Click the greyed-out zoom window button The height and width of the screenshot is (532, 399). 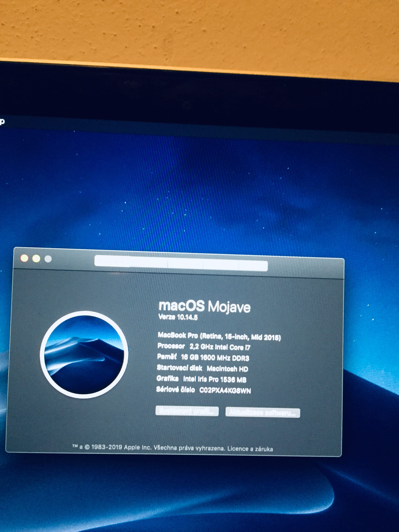pos(48,259)
